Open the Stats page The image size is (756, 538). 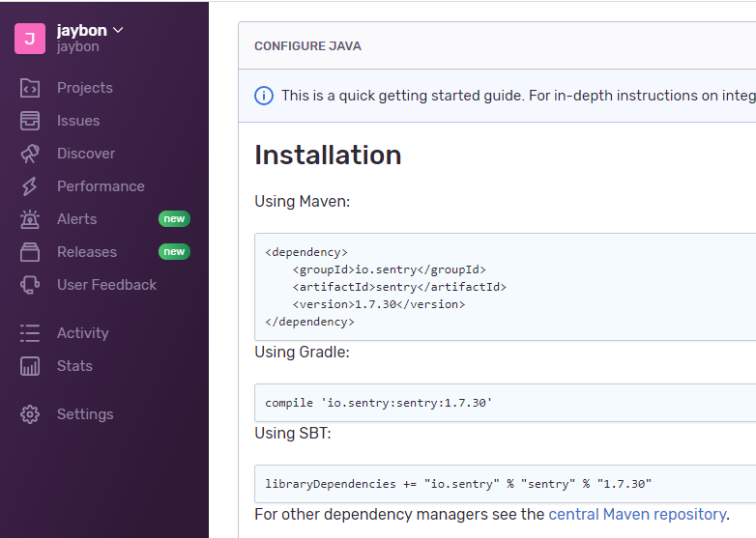pyautogui.click(x=74, y=366)
